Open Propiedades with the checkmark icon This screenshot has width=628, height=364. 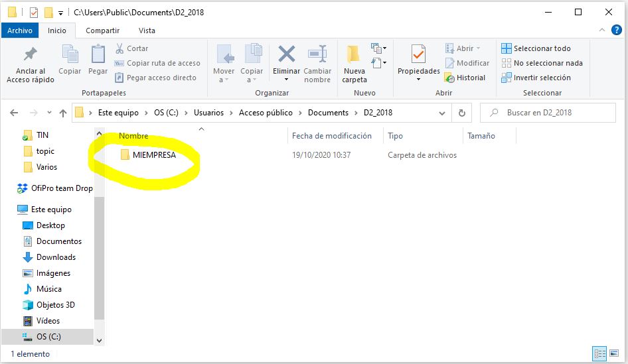(418, 54)
